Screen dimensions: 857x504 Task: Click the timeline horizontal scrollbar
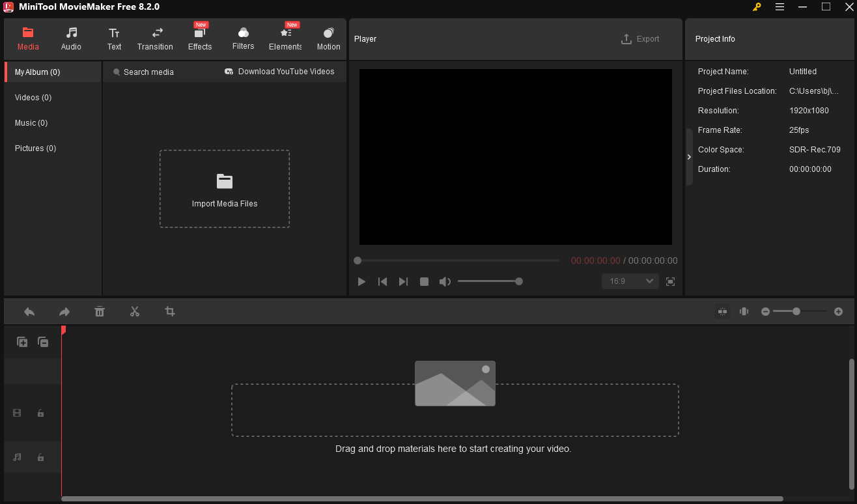tap(422, 499)
